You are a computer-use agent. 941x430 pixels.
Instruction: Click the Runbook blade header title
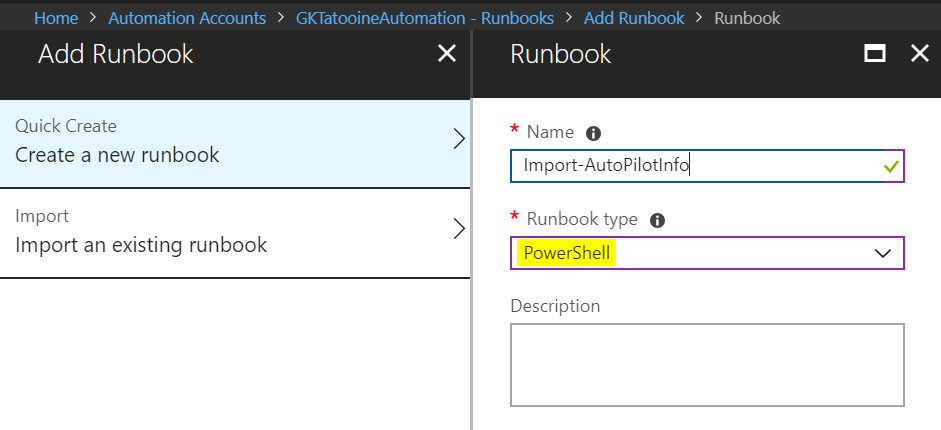[x=561, y=54]
